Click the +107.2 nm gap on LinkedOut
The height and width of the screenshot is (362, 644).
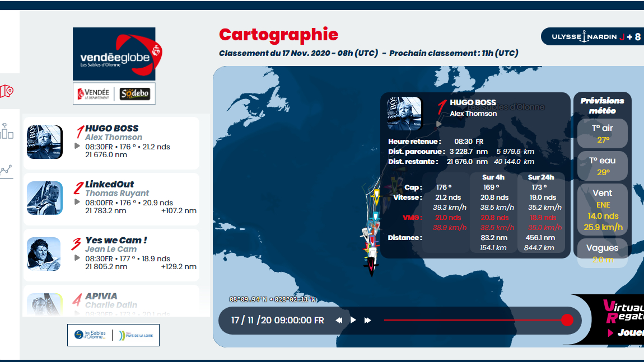click(x=179, y=210)
